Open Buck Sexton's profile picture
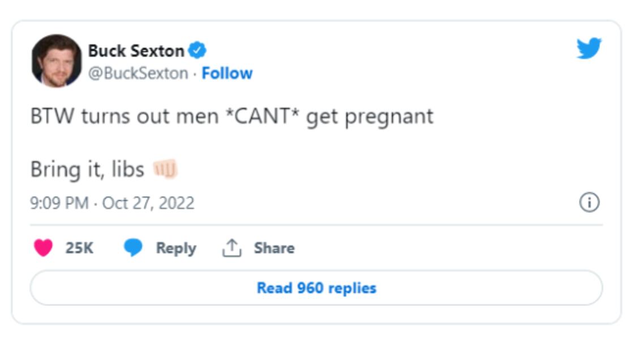 coord(56,61)
